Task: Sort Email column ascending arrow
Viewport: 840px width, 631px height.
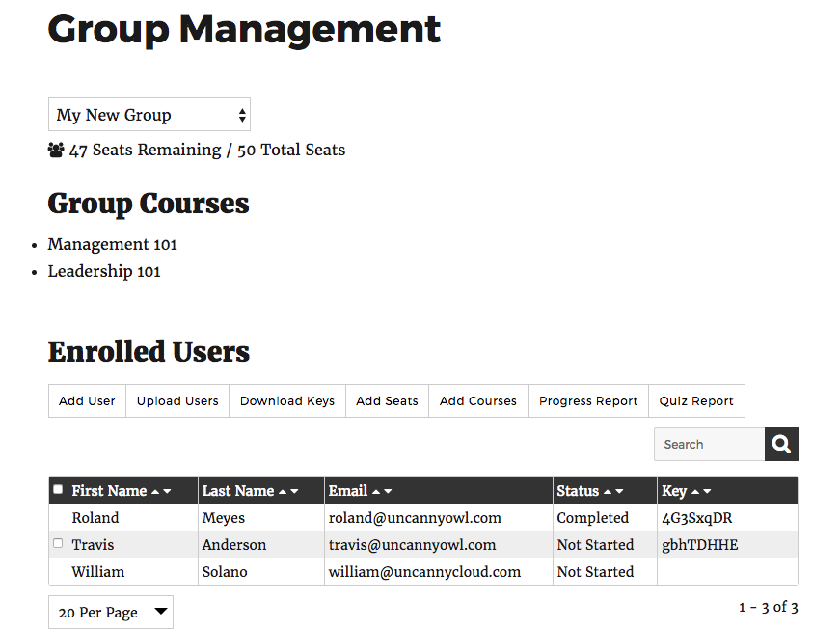Action: coord(375,492)
